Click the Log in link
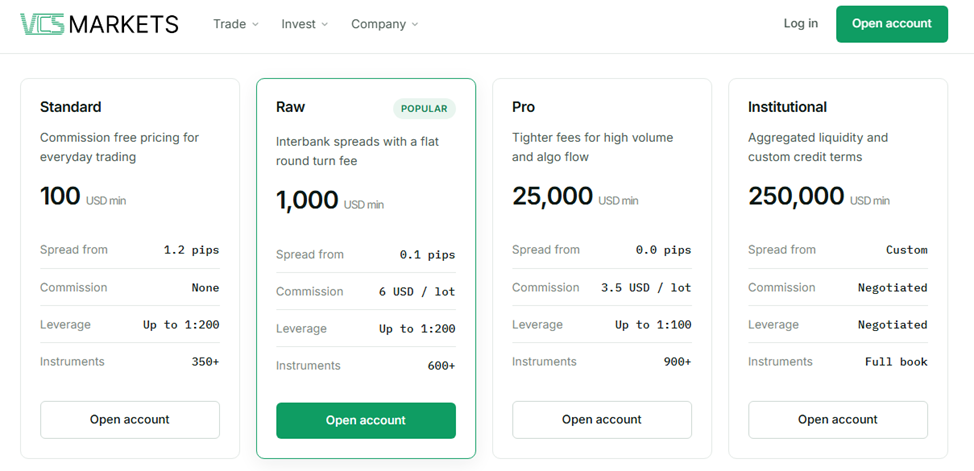Viewport: 974px width, 471px height. pos(801,24)
